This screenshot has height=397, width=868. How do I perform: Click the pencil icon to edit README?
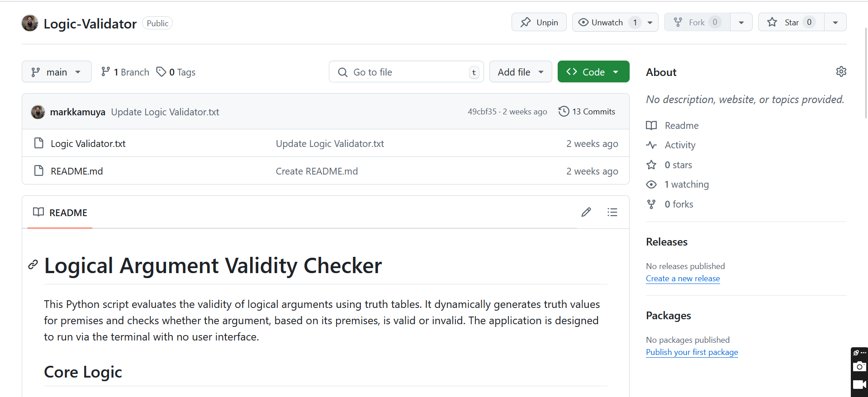[586, 212]
